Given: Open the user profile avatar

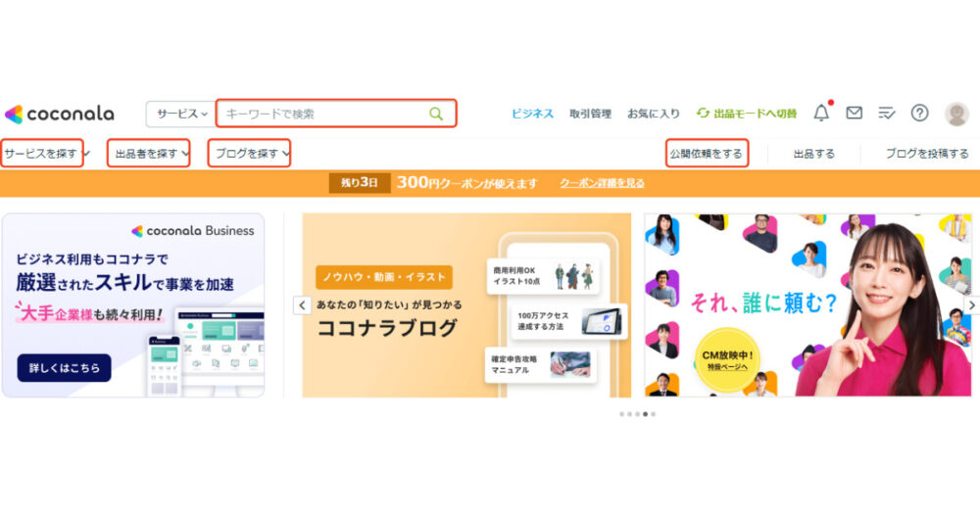Looking at the screenshot, I should [956, 114].
